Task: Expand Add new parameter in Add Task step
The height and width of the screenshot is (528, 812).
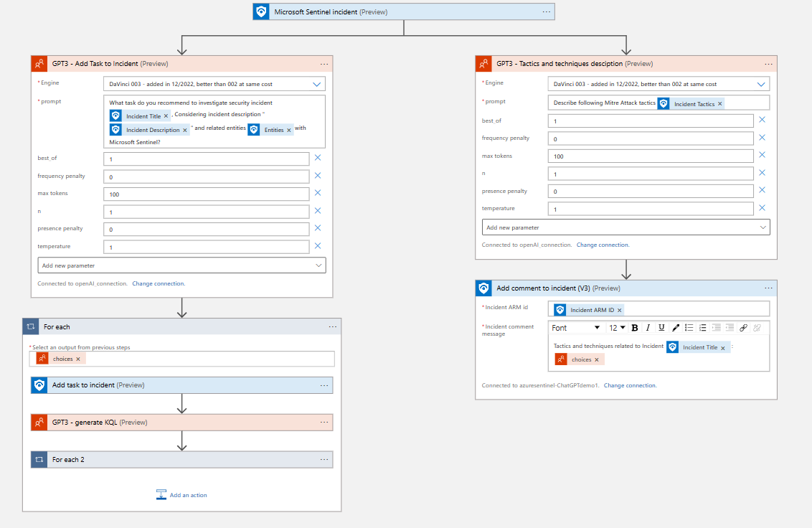Action: pyautogui.click(x=181, y=265)
